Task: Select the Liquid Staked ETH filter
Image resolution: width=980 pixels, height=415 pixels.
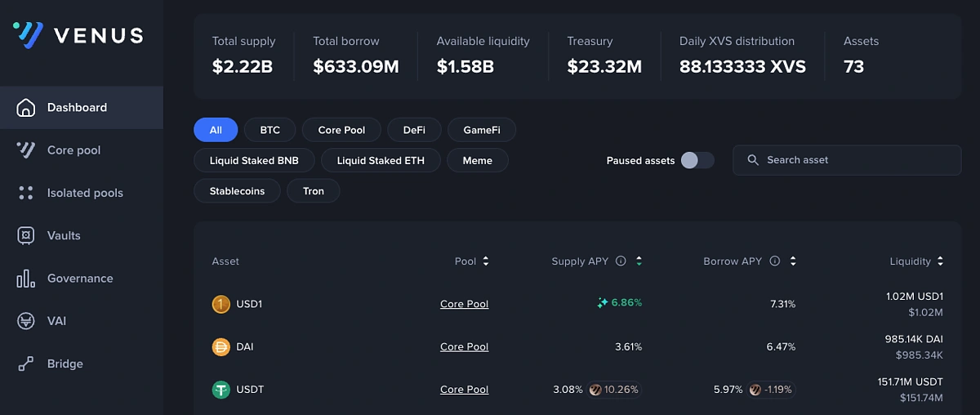Action: 381,160
